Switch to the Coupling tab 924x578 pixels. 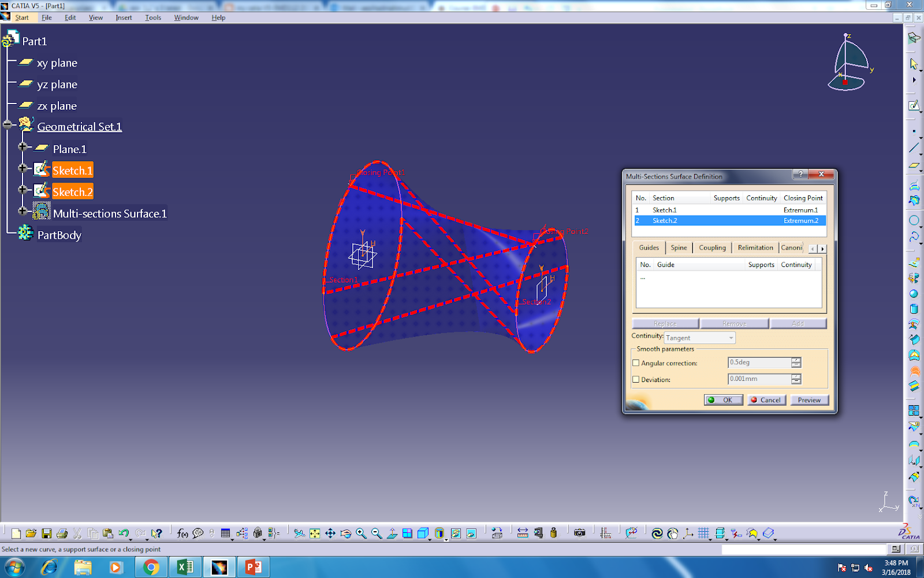click(711, 247)
